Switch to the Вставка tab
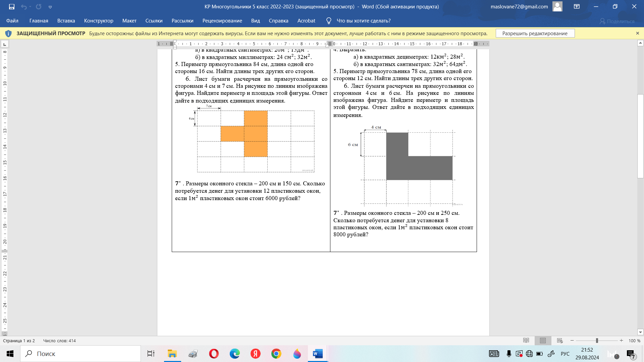The height and width of the screenshot is (362, 644). (66, 21)
